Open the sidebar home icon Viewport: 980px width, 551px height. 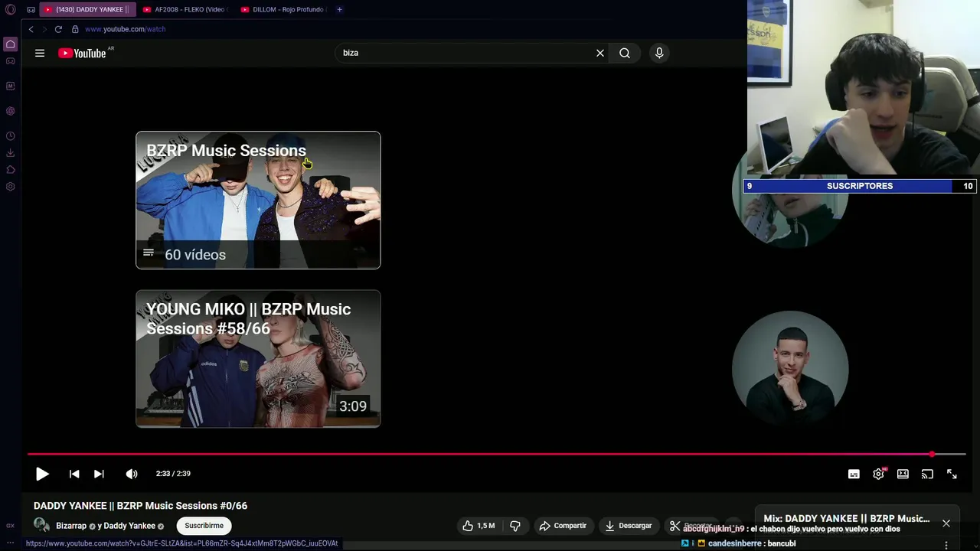click(10, 44)
